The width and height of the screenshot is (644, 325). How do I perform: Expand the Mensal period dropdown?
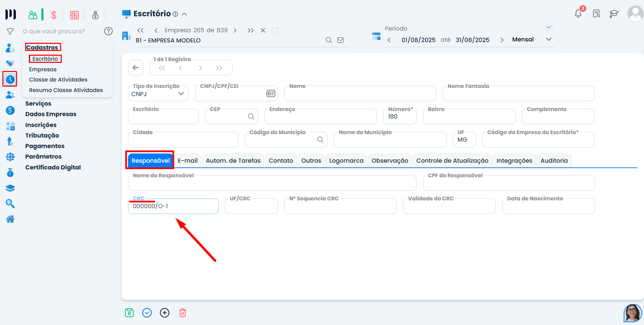coord(549,39)
